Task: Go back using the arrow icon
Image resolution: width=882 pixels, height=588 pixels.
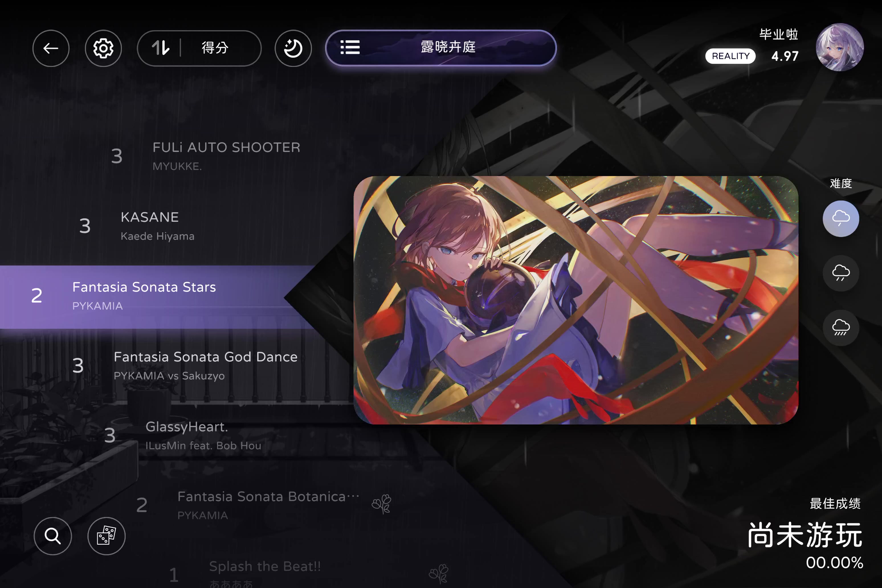Action: pos(51,48)
